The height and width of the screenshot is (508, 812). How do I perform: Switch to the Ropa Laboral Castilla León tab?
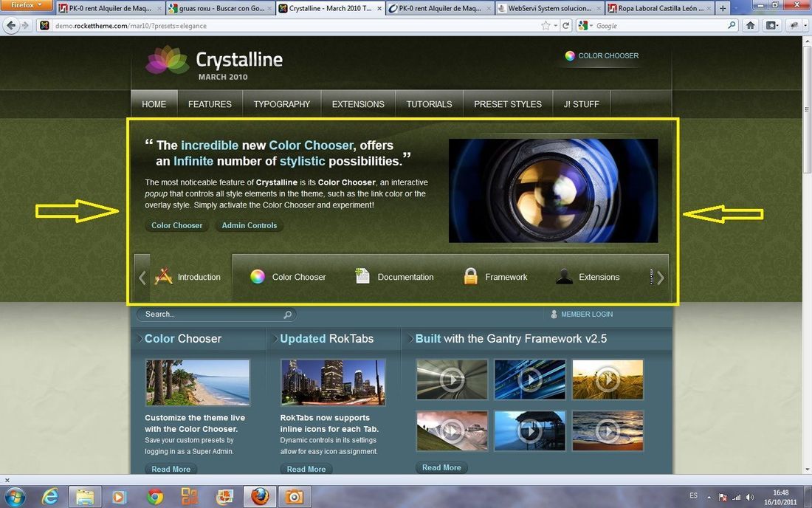pos(659,8)
